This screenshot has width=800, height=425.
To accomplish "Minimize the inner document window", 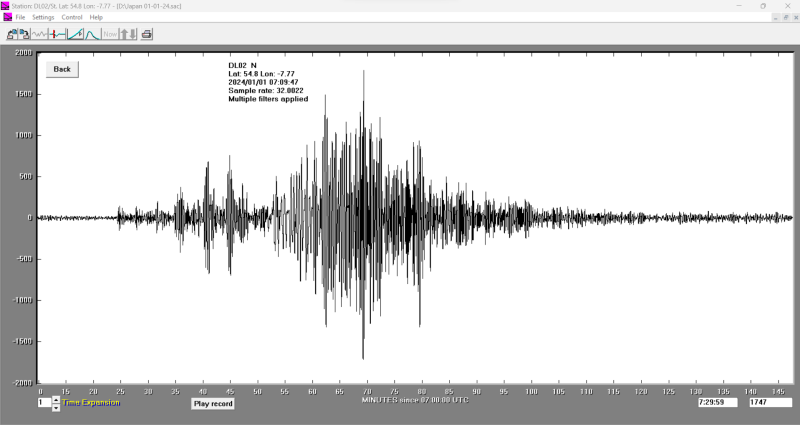I will [776, 17].
